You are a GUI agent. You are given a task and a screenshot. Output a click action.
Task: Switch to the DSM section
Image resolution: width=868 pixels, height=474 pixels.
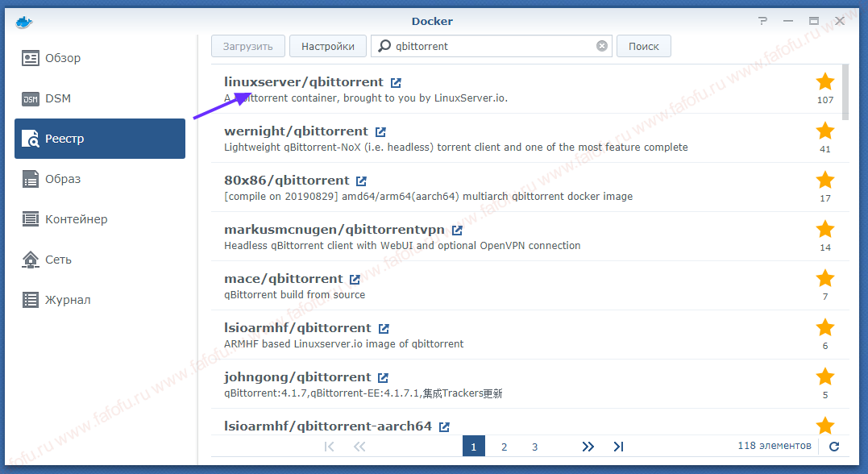[x=100, y=98]
